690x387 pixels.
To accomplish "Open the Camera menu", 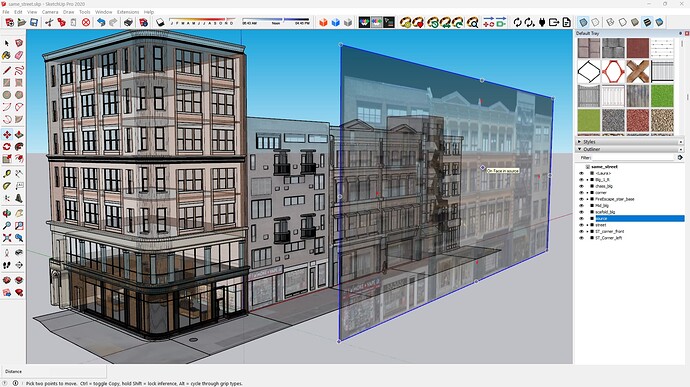I will [50, 12].
